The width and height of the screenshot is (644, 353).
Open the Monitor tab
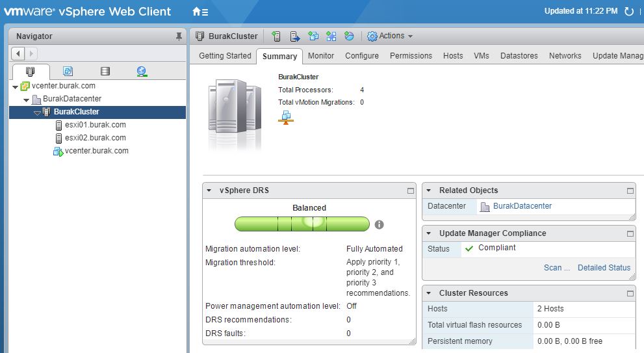tap(321, 56)
